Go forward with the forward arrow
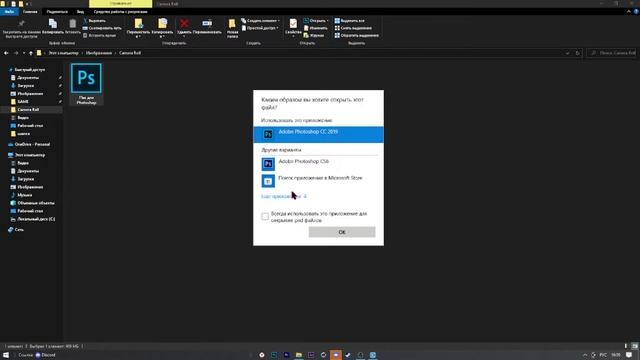 [16, 53]
